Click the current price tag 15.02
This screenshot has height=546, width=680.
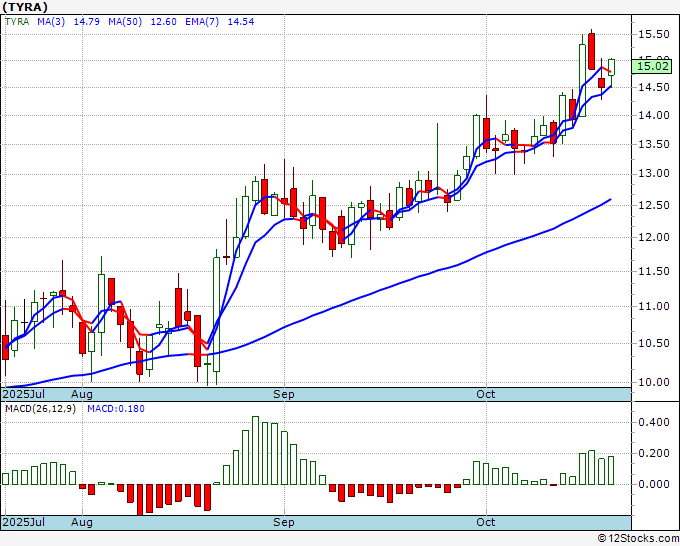tap(654, 66)
